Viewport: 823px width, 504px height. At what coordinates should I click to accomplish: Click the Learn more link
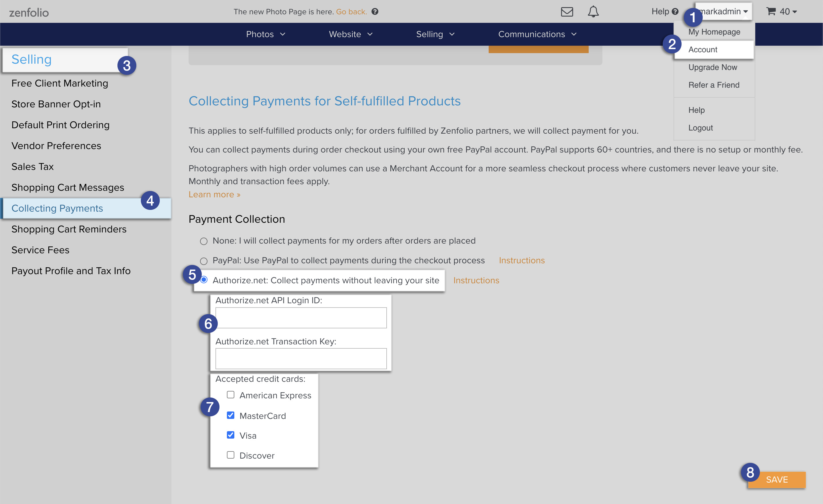coord(214,194)
